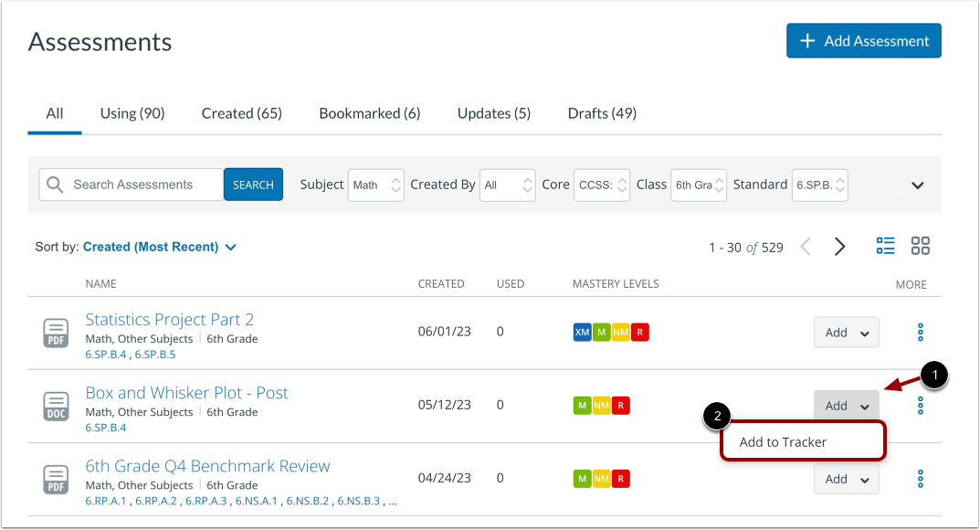Click the 6.RP.A.3 standard link

click(x=206, y=502)
